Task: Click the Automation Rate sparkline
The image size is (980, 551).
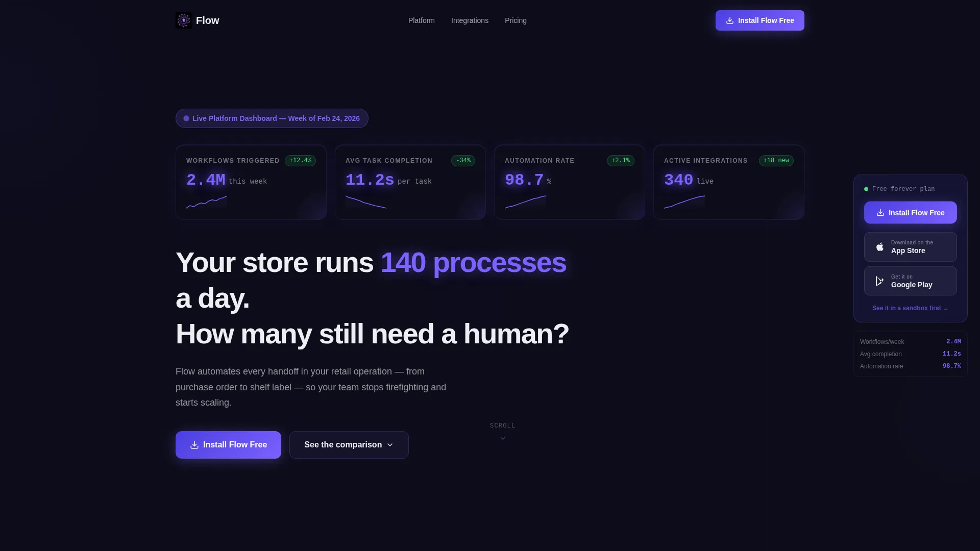Action: tap(525, 202)
